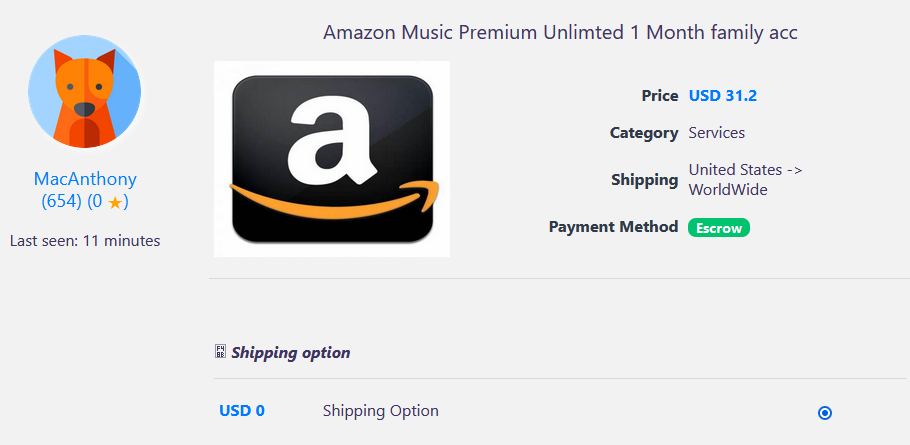Click the bold Shipping label
Screen dimensions: 910x445
(645, 180)
